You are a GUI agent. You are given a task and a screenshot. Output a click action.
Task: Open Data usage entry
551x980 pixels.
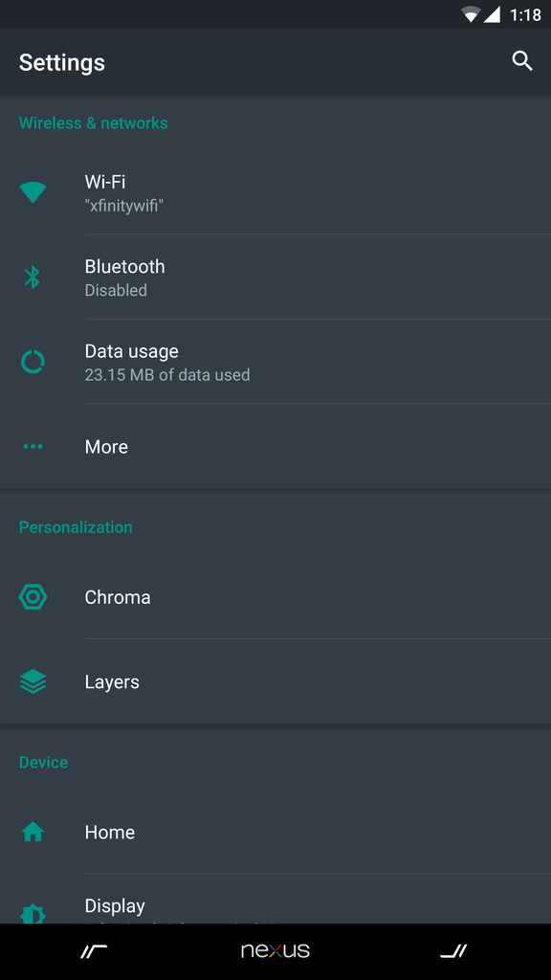[x=275, y=361]
